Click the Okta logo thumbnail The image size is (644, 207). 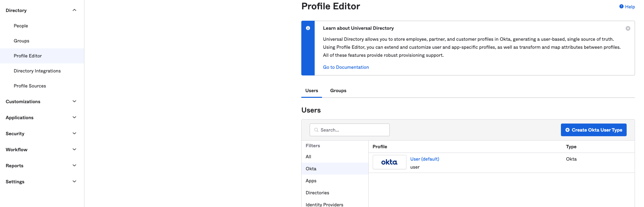pos(389,162)
